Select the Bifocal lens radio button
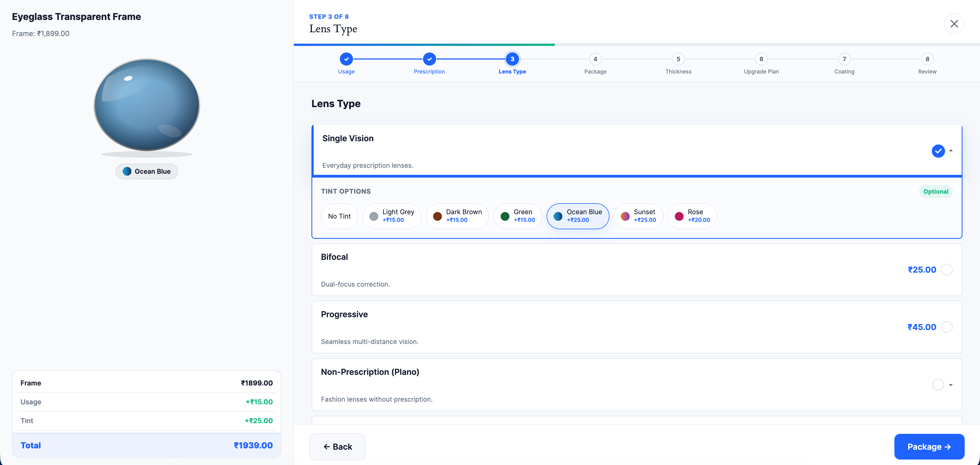This screenshot has height=465, width=980. tap(947, 269)
